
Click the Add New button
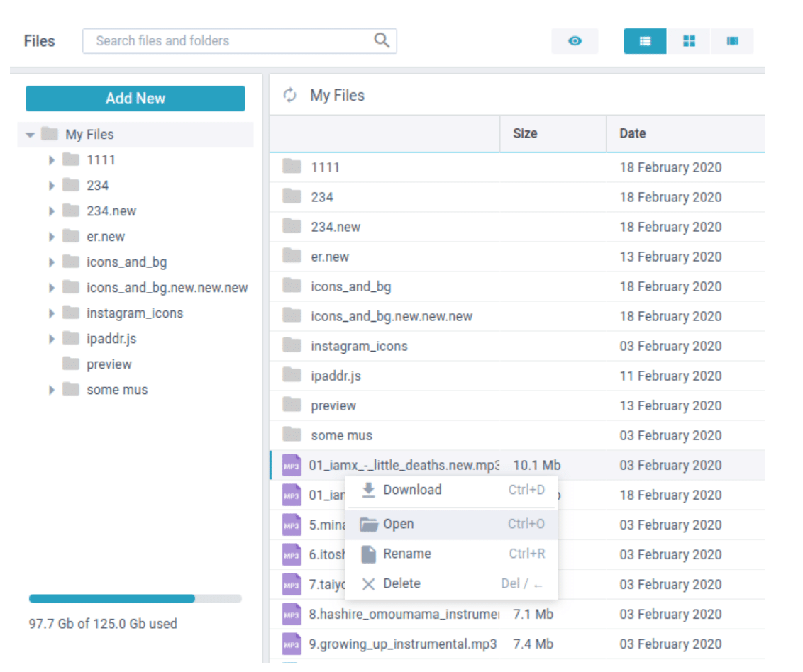135,98
